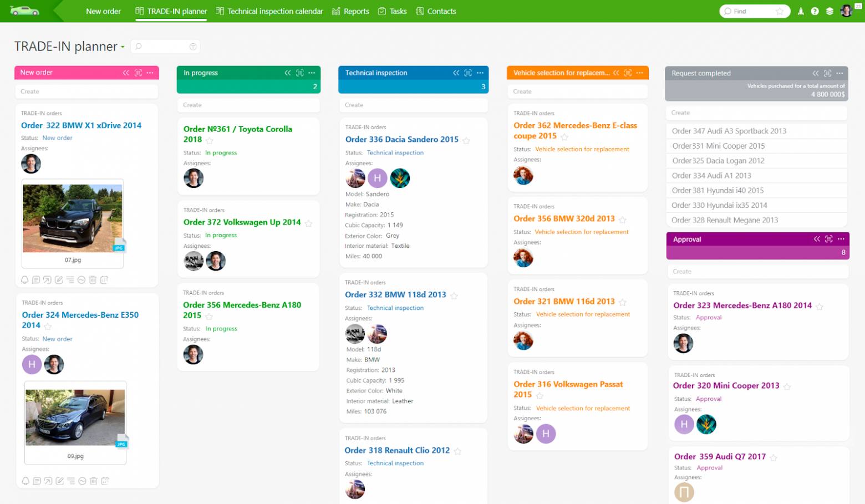The height and width of the screenshot is (504, 865).
Task: Click the calendar icon on Order 322 card
Action: tap(104, 280)
